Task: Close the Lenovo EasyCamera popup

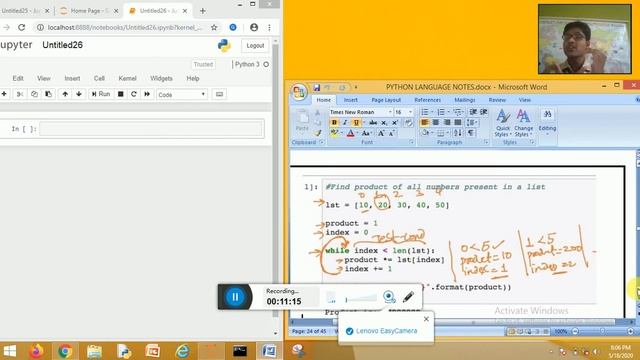Action: pos(426,319)
